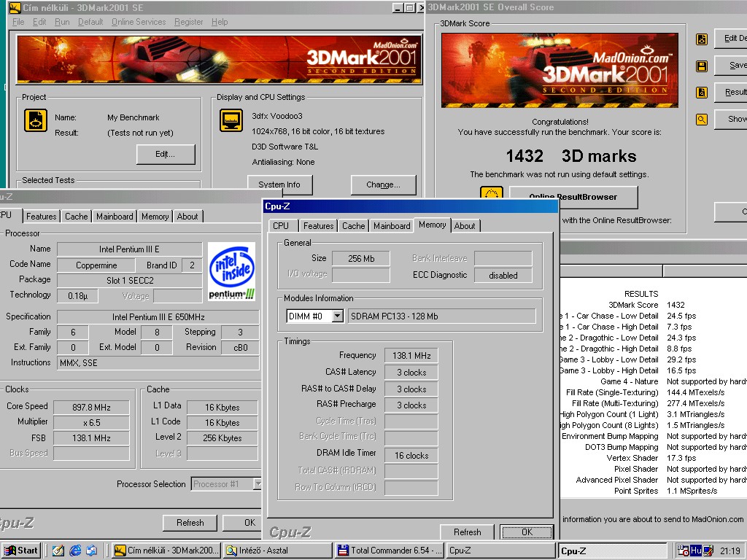Open the quick launch notepad icon

point(58,551)
